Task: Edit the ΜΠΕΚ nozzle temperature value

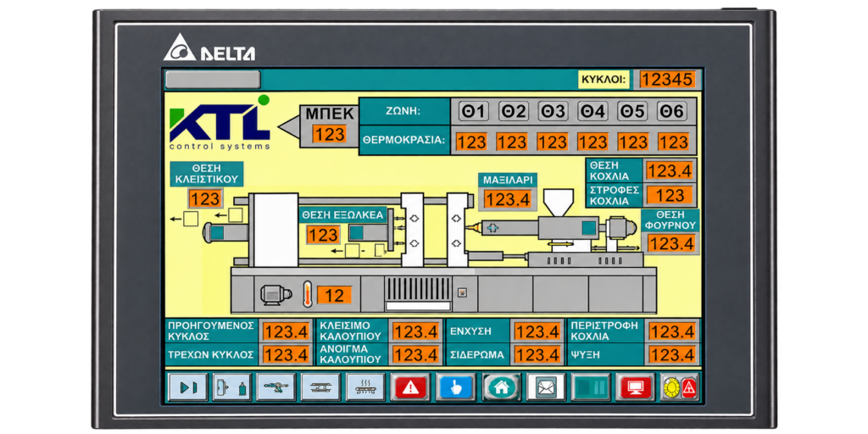Action: 329,134
